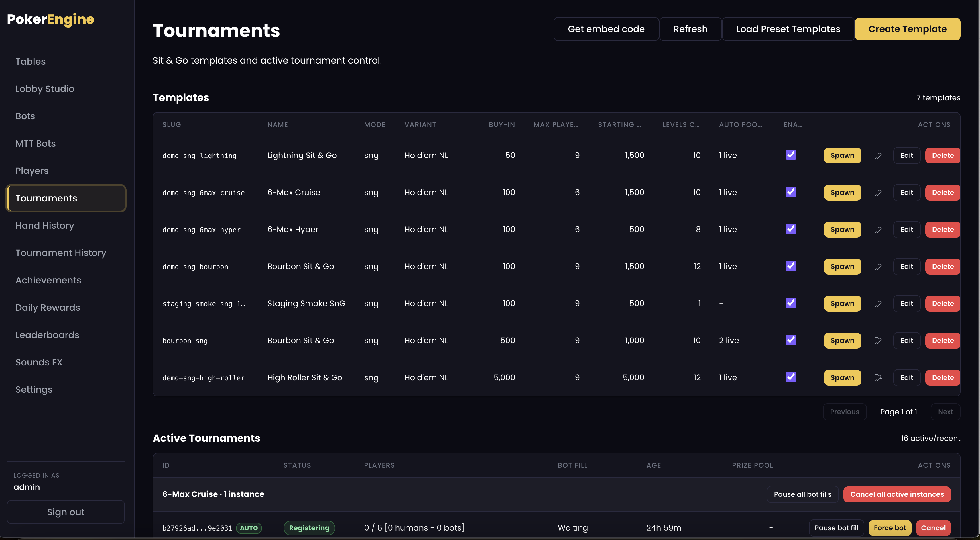Click the AUTO badge next to b27926ad
Image resolution: width=980 pixels, height=540 pixels.
pyautogui.click(x=249, y=528)
